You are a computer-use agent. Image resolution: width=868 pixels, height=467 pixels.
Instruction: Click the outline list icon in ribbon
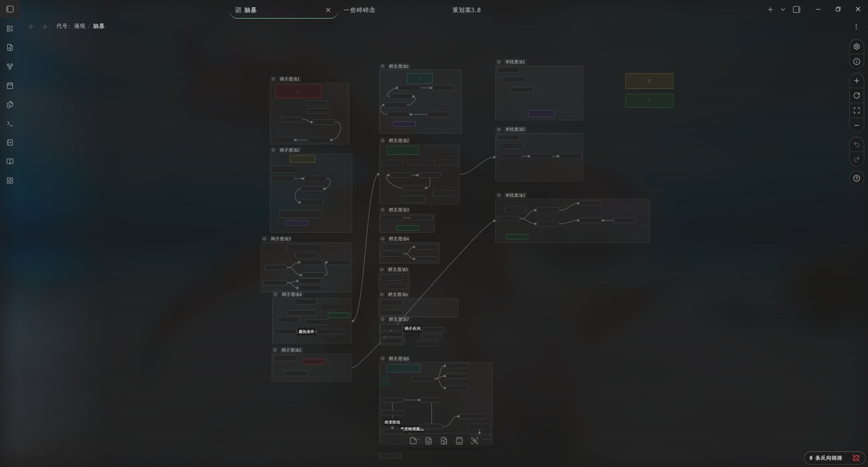point(10,29)
